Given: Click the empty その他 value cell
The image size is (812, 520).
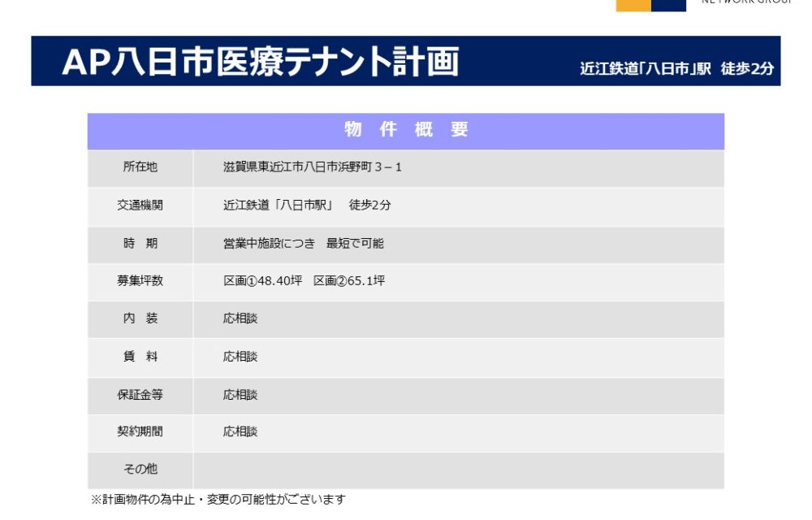Looking at the screenshot, I should click(x=458, y=470).
